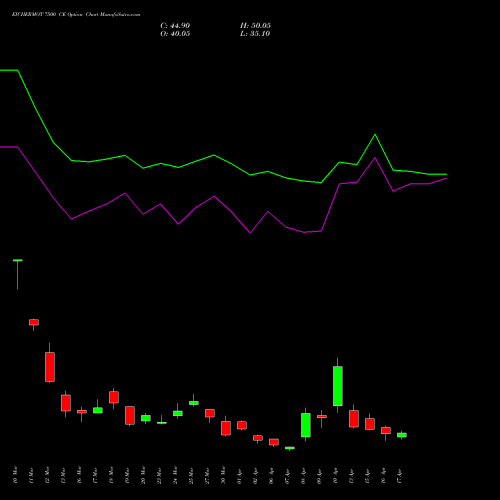The image size is (500, 500).
Task: Click the red candle above 11 Mar
Action: [34, 322]
